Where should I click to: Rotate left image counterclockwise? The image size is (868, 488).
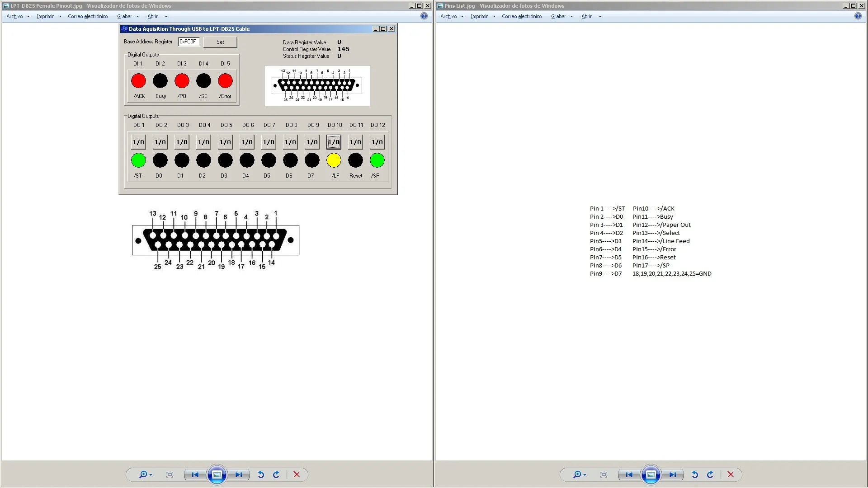click(x=261, y=474)
